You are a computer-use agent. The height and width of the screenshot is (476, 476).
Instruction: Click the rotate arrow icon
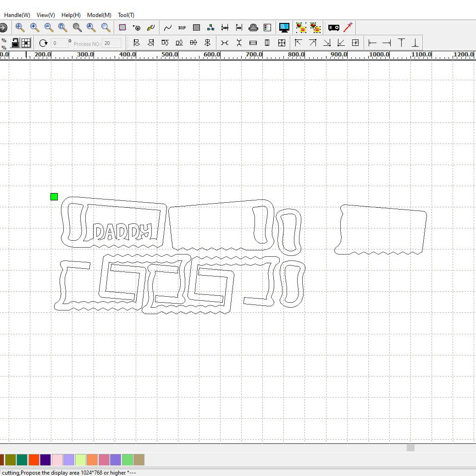pyautogui.click(x=43, y=43)
